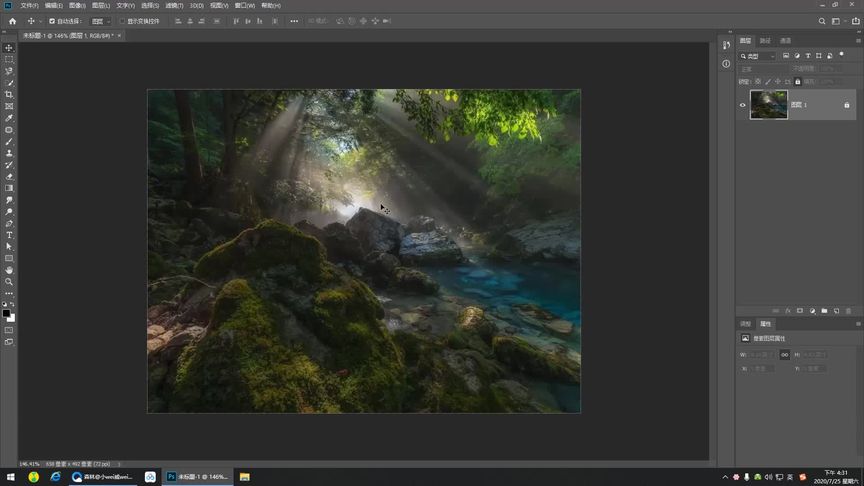Select the Move tool in the toolbar

click(x=9, y=48)
